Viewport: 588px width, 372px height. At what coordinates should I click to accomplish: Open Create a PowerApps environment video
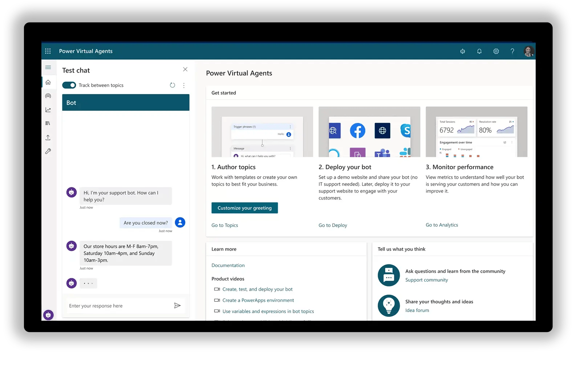tap(258, 300)
